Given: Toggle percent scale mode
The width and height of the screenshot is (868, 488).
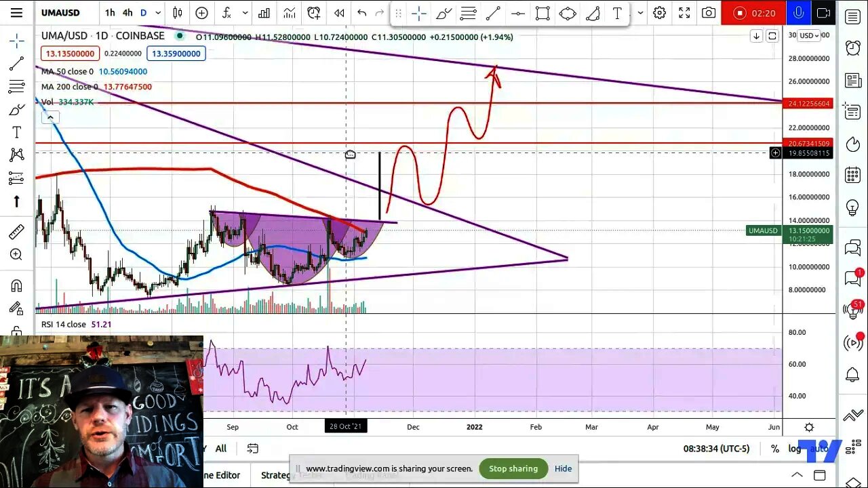Looking at the screenshot, I should click(x=774, y=449).
